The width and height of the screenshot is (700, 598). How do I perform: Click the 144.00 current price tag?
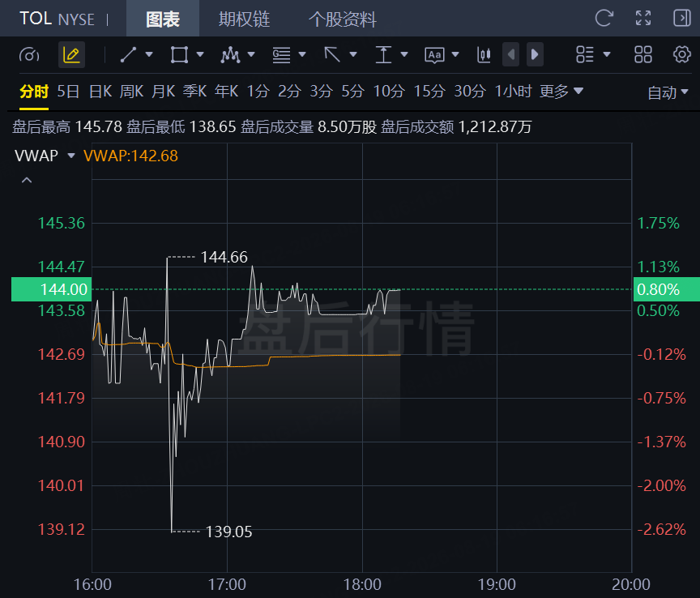51,289
